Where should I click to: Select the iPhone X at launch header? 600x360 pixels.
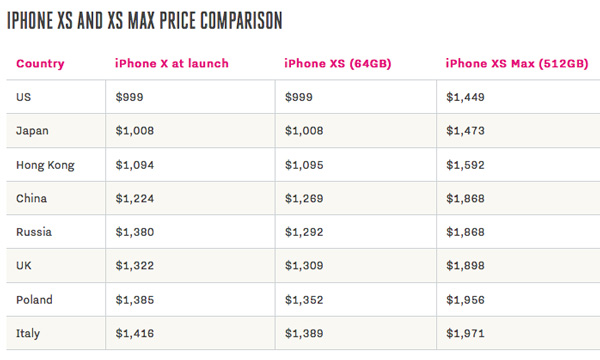coord(172,63)
